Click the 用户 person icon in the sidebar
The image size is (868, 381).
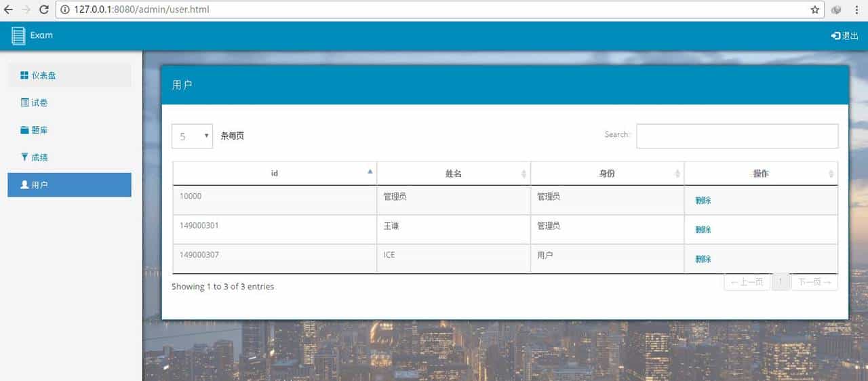click(24, 184)
